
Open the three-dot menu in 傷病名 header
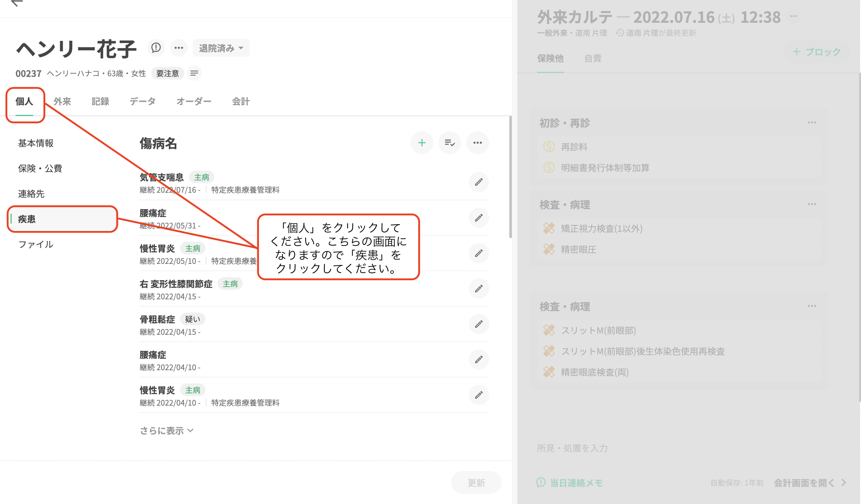pyautogui.click(x=477, y=143)
